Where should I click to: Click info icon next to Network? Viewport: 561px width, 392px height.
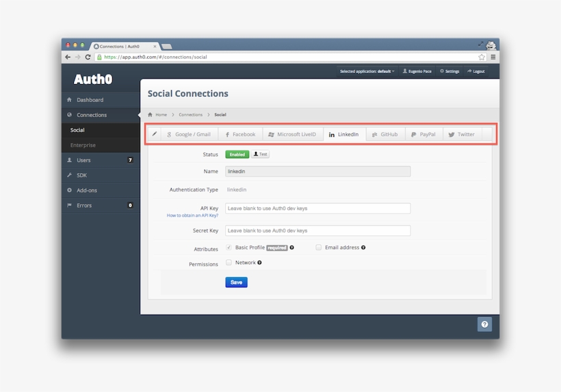click(x=259, y=263)
